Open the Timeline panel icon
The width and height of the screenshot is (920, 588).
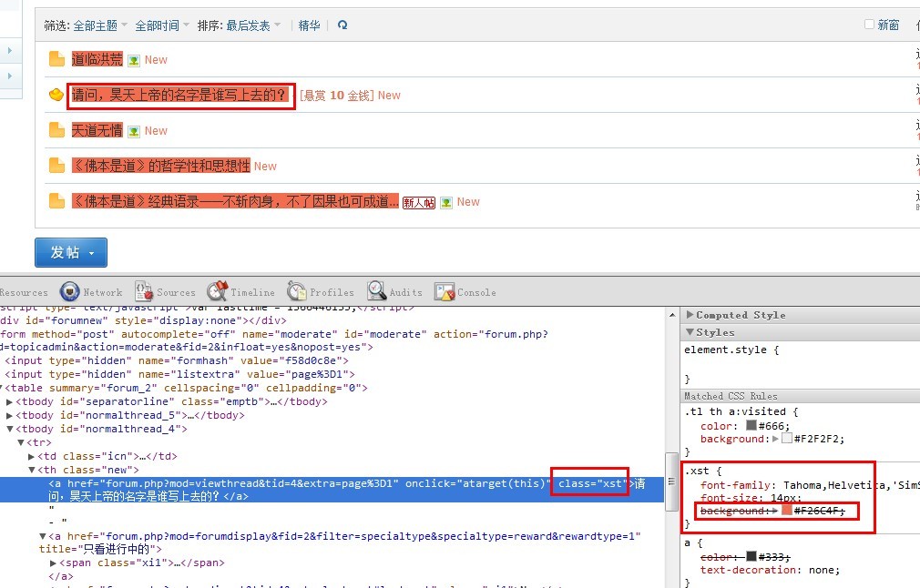click(x=217, y=290)
